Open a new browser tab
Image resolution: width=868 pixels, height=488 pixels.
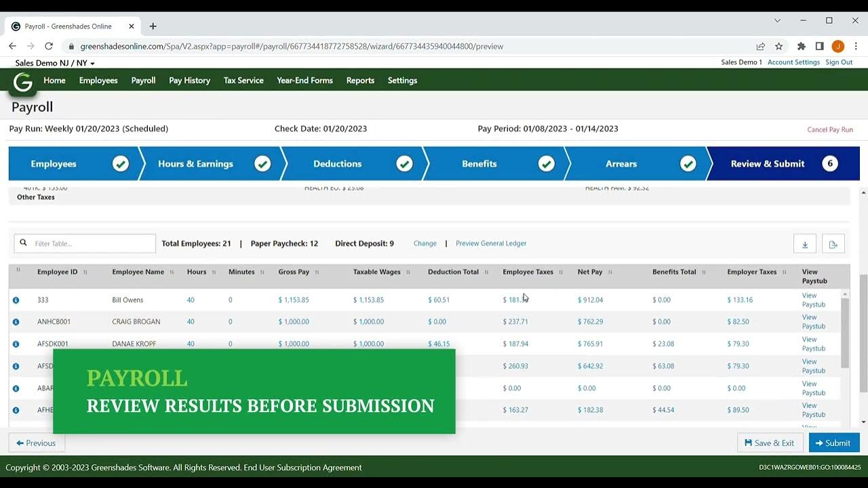(x=153, y=26)
